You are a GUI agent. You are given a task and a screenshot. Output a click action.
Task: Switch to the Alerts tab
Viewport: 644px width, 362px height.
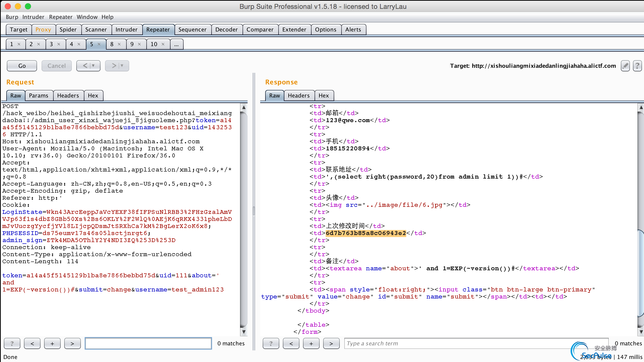coord(353,29)
